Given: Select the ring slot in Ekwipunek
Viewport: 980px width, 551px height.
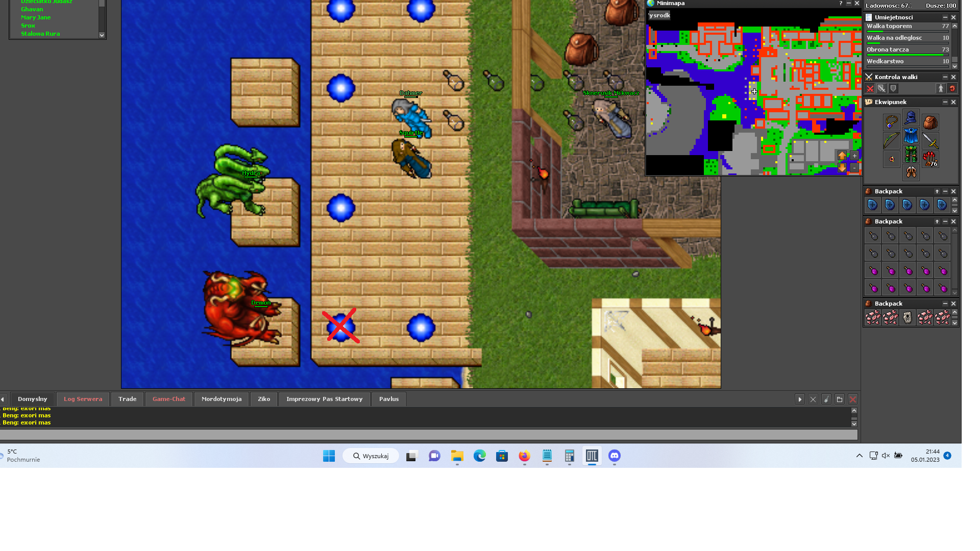Looking at the screenshot, I should click(x=892, y=159).
